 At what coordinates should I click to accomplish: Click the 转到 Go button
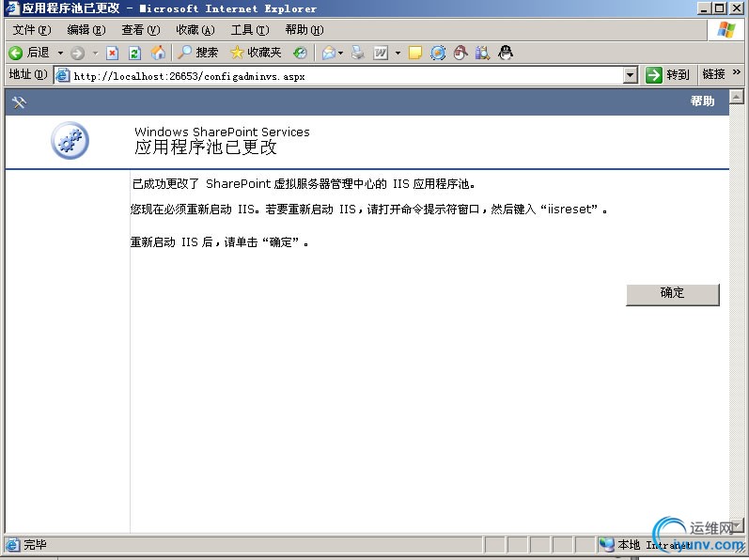pyautogui.click(x=667, y=75)
